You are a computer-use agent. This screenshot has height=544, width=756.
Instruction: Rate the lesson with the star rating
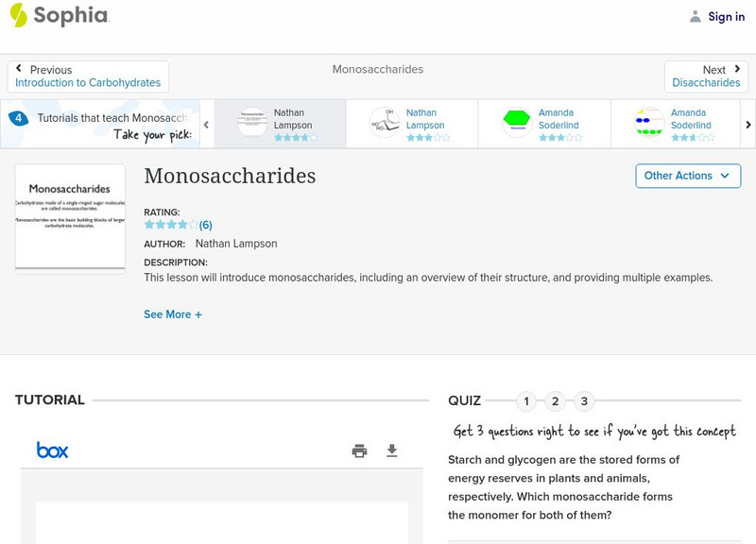[x=170, y=225]
